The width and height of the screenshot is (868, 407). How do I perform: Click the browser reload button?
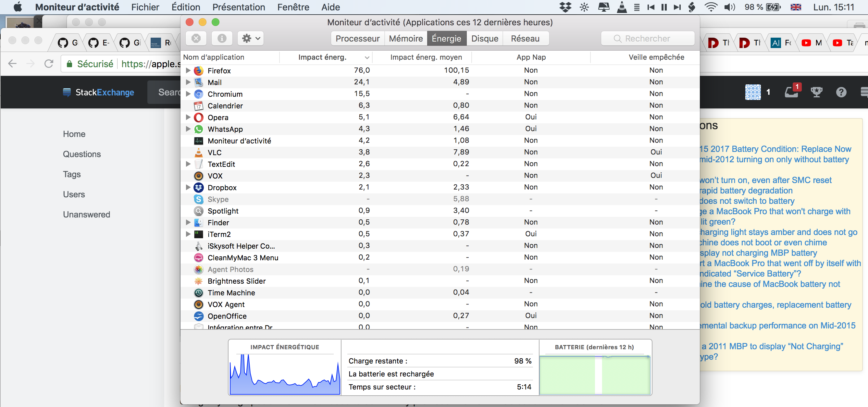pos(49,63)
